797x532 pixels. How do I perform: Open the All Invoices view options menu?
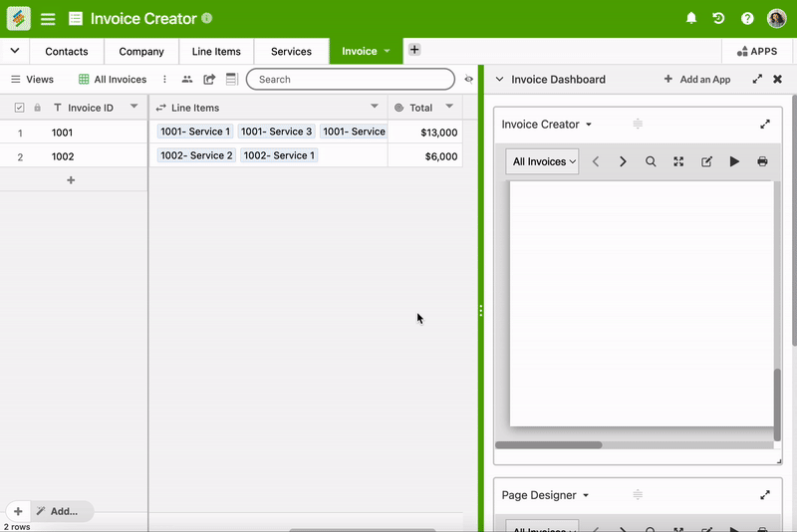coord(164,80)
